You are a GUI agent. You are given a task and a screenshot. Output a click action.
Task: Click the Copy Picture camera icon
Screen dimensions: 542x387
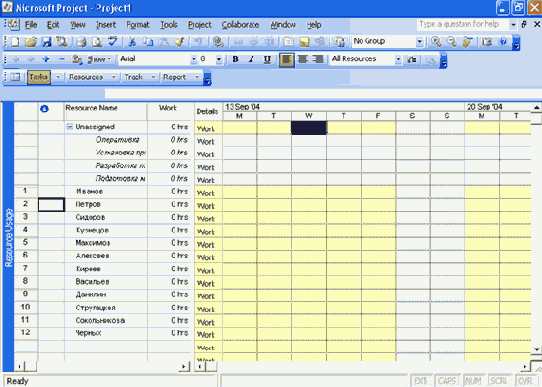pyautogui.click(x=487, y=42)
